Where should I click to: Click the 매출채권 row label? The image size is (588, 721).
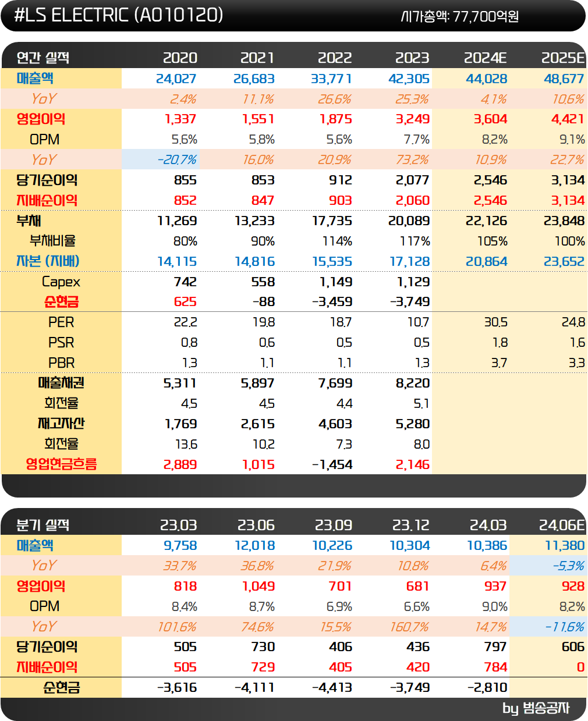[61, 383]
